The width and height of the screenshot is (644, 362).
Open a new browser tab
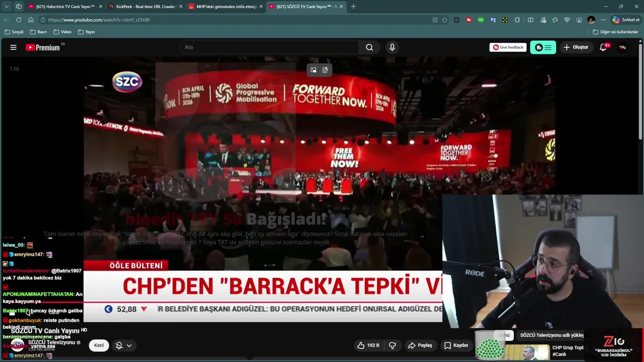click(353, 7)
